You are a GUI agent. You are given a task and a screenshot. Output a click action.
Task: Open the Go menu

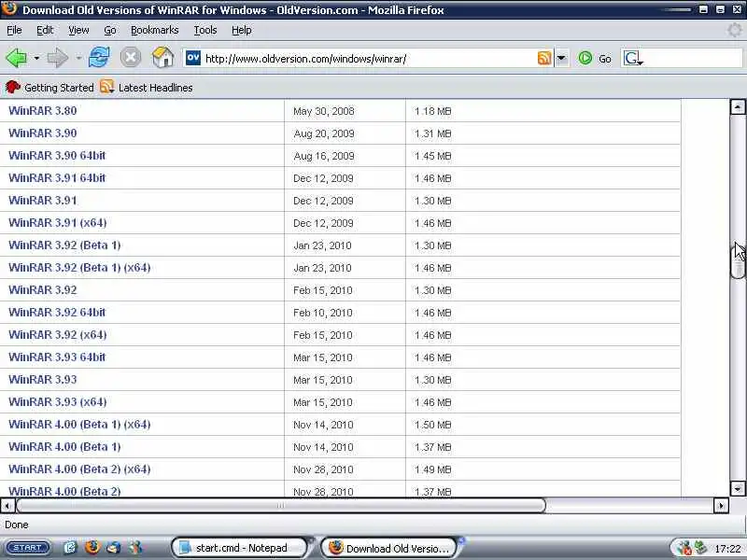click(x=110, y=30)
